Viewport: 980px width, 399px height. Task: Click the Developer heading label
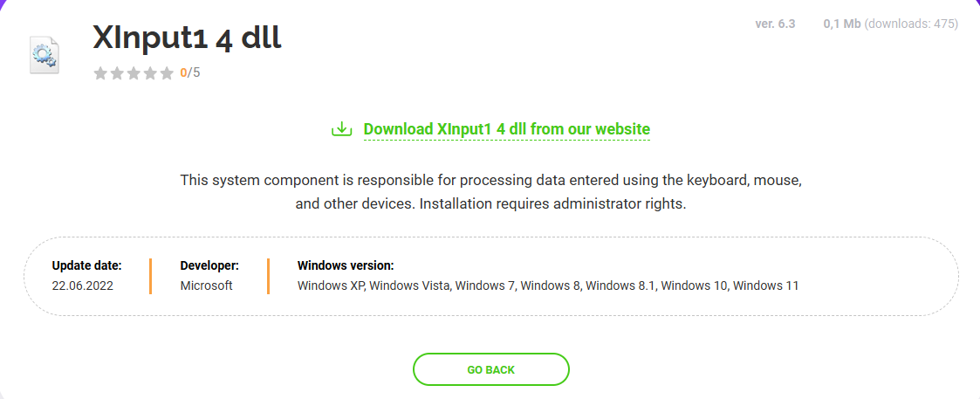pyautogui.click(x=209, y=265)
